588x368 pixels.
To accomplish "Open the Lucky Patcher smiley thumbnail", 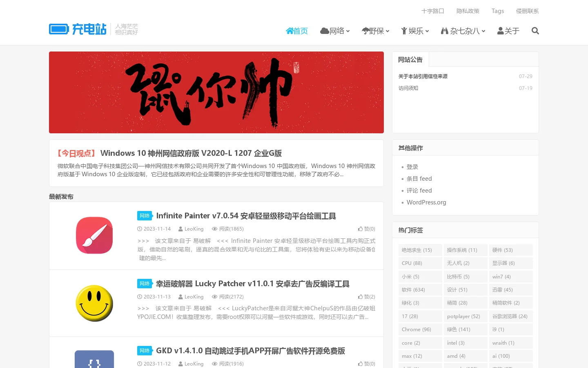I will tap(94, 303).
